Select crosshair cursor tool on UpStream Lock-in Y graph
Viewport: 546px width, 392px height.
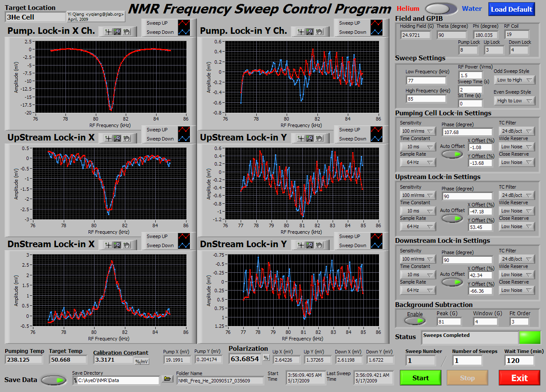301,138
